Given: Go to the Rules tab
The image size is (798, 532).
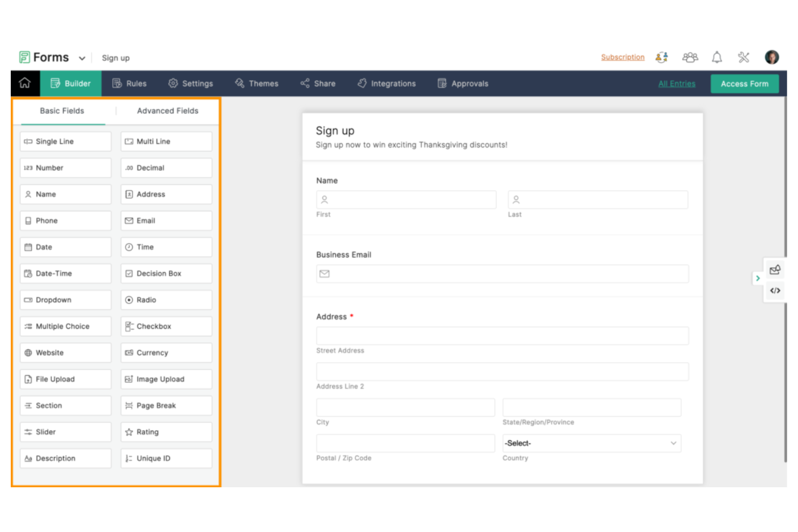Looking at the screenshot, I should click(129, 84).
